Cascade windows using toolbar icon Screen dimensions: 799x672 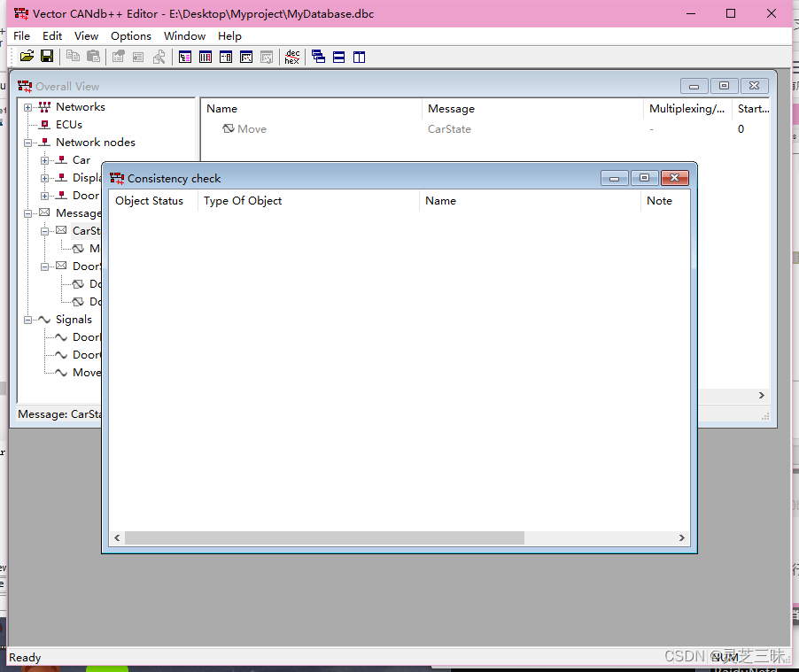tap(319, 57)
